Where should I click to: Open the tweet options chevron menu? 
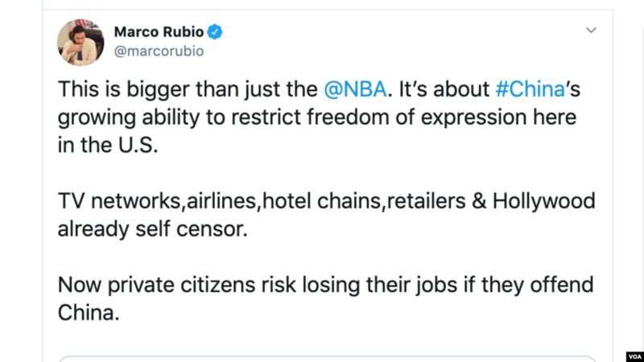click(x=591, y=31)
